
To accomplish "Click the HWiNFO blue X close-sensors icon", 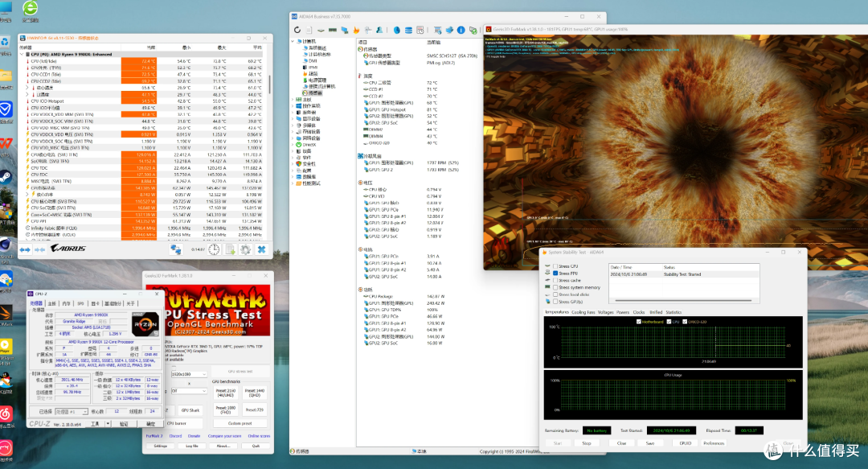I will pyautogui.click(x=262, y=250).
